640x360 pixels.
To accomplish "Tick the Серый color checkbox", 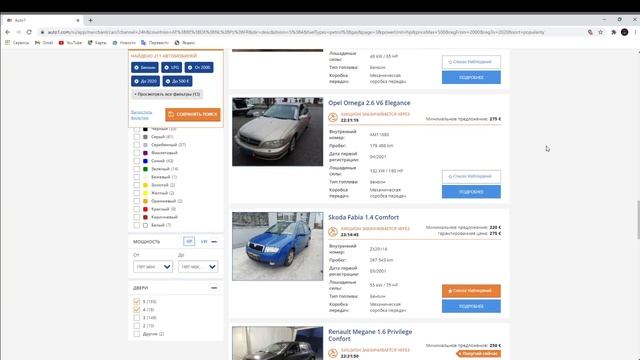I will (137, 137).
